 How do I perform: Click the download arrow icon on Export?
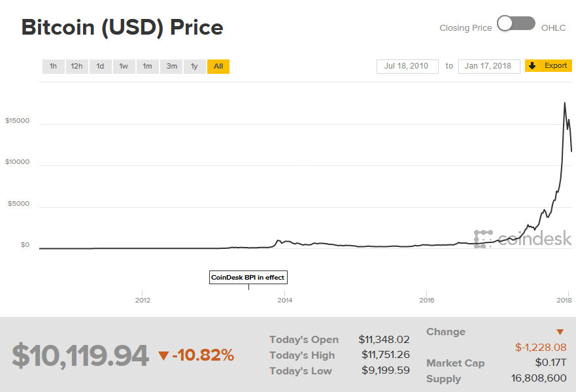(x=533, y=66)
